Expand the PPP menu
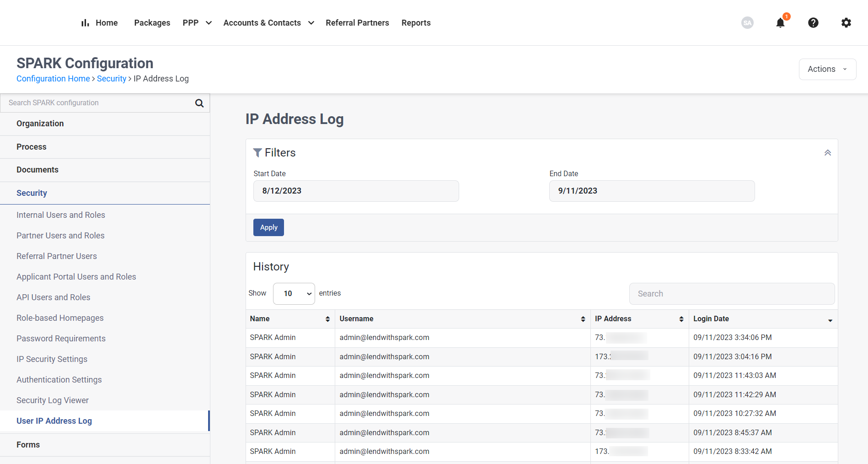The height and width of the screenshot is (464, 868). click(197, 23)
